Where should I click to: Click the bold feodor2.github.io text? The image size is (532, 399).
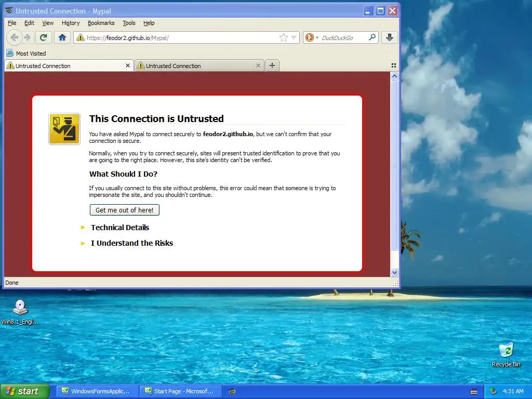(228, 134)
